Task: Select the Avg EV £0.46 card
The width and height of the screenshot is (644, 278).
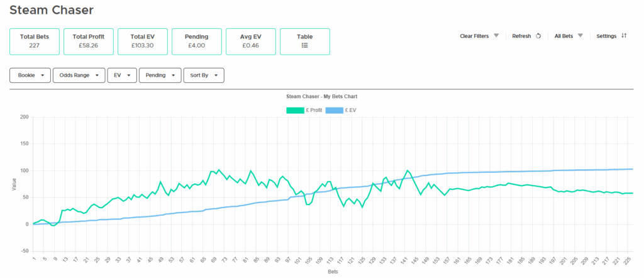Action: click(251, 42)
